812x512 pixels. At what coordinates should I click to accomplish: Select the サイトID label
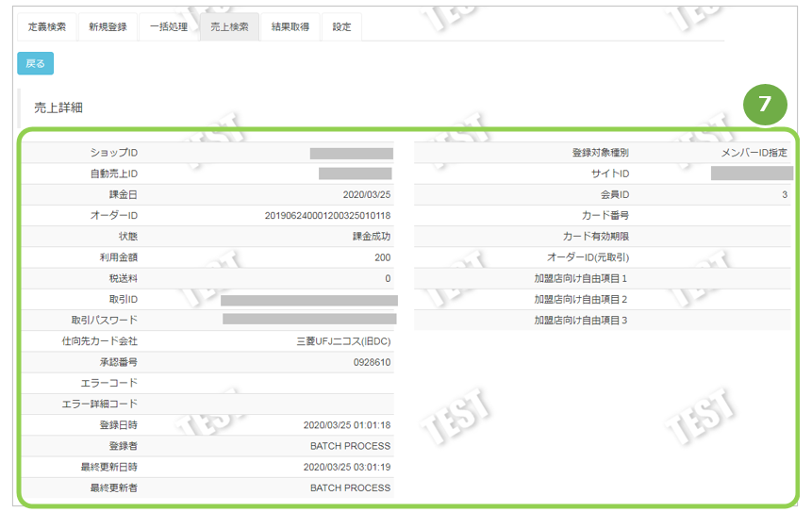[x=610, y=173]
